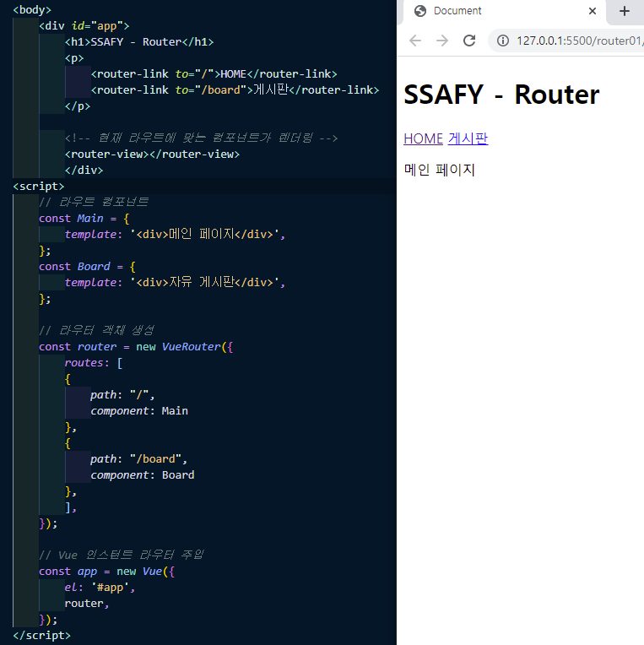This screenshot has width=644, height=645.
Task: Click the // Vue comment line above const app
Action: point(122,555)
